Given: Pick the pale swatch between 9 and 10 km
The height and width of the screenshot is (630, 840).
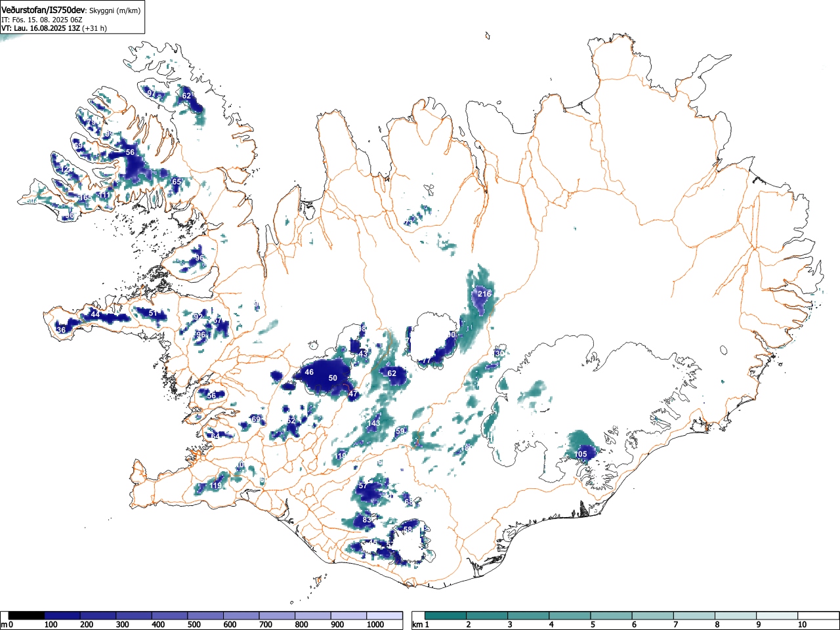Looking at the screenshot, I should click(777, 616).
